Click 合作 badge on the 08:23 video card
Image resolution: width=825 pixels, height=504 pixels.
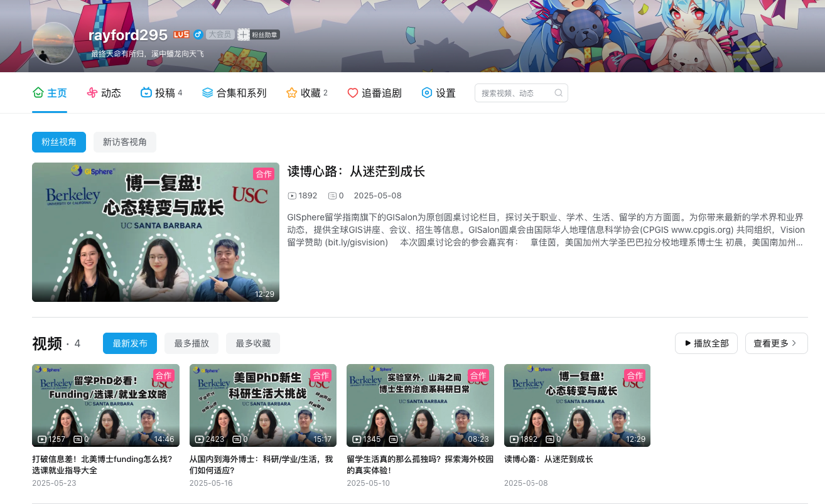point(478,375)
